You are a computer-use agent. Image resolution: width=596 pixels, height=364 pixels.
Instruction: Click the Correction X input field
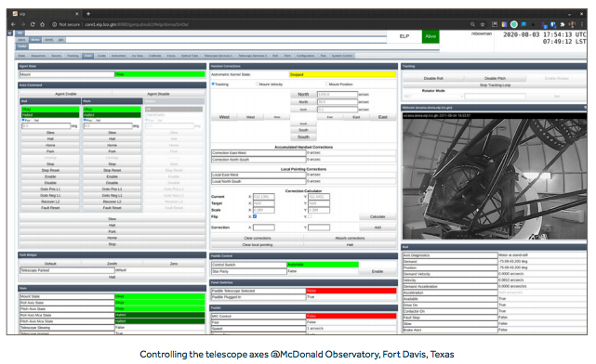(264, 227)
